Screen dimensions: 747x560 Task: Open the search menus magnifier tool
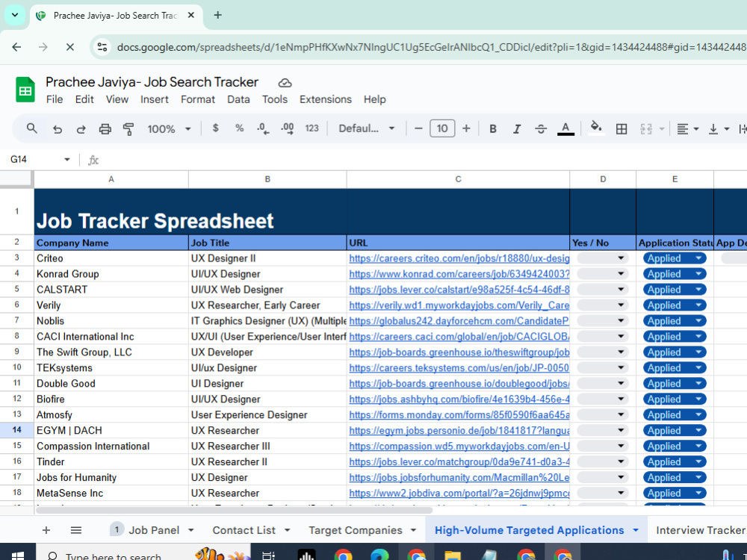click(x=32, y=128)
